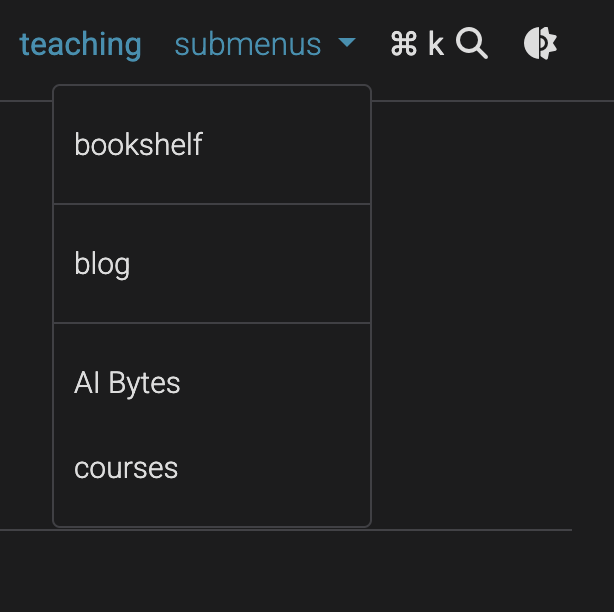The height and width of the screenshot is (612, 614).
Task: Switch color mode with half-circle icon
Action: (x=540, y=44)
